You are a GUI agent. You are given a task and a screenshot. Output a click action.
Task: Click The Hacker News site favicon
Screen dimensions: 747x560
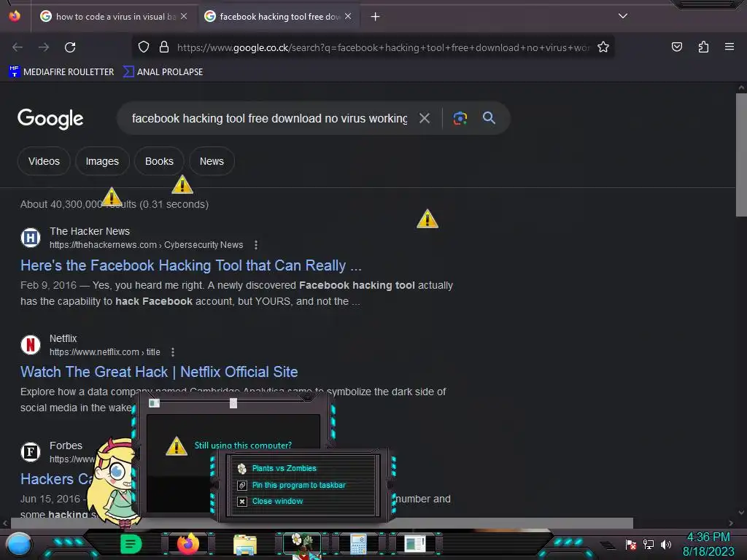pyautogui.click(x=31, y=237)
